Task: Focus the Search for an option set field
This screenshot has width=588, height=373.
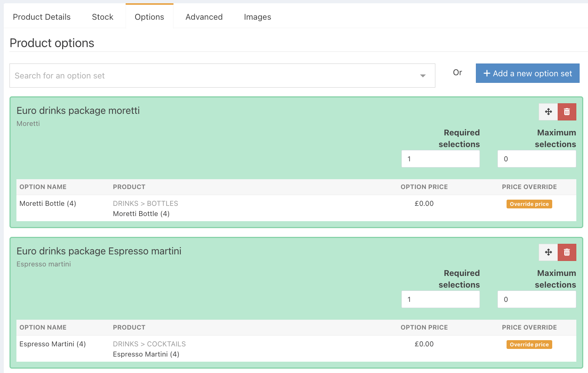Action: [x=222, y=76]
